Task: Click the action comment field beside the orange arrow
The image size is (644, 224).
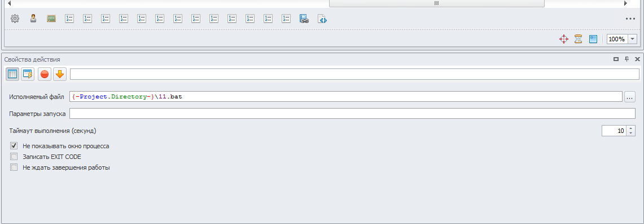Action: coord(354,74)
